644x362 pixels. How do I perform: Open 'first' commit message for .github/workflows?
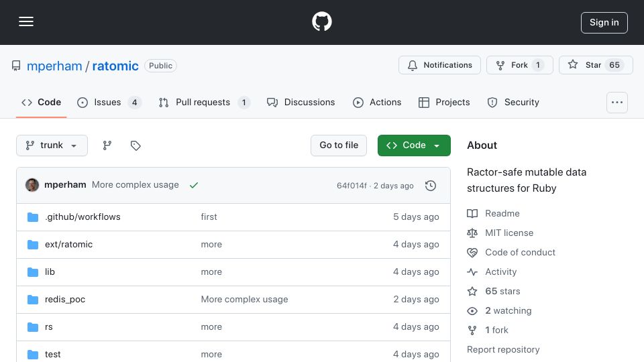click(x=209, y=217)
